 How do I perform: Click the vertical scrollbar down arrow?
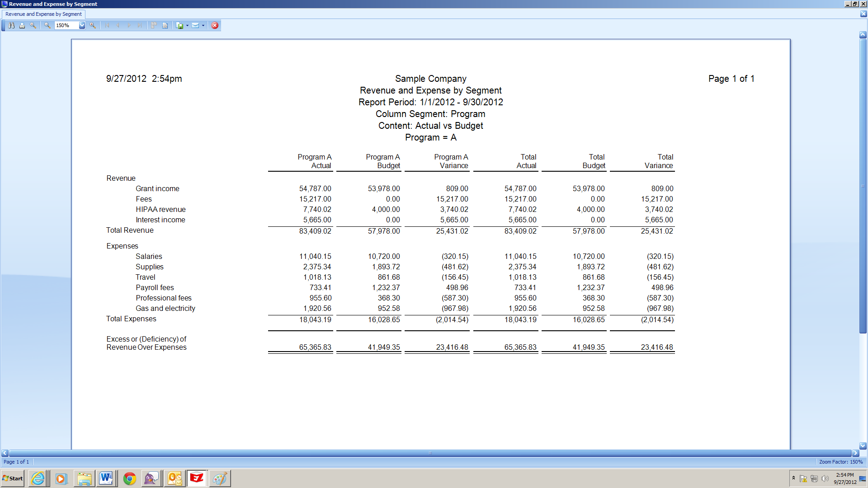pyautogui.click(x=863, y=446)
